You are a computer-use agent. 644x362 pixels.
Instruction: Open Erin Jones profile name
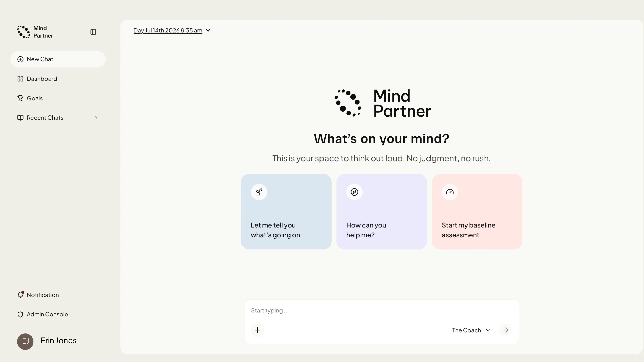pos(59,341)
